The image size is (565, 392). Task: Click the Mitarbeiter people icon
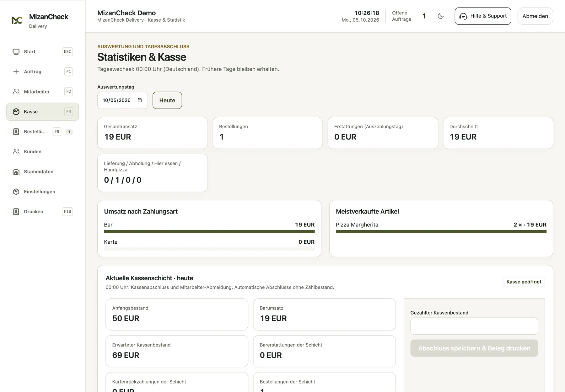[x=16, y=92]
